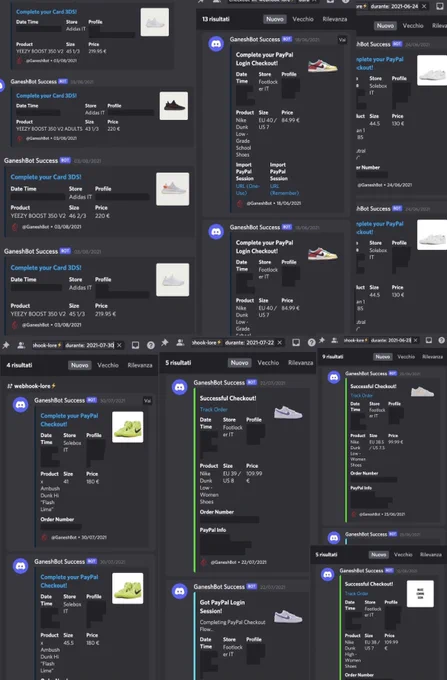447x680 pixels.
Task: Show member list icon in 2021-07-30 panel
Action: 21,345
